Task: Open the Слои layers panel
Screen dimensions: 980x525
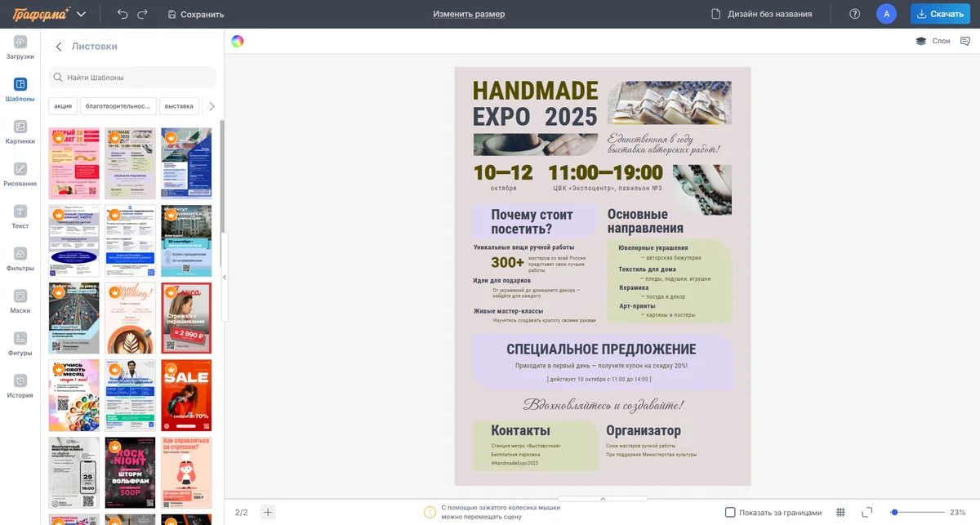Action: coord(931,40)
